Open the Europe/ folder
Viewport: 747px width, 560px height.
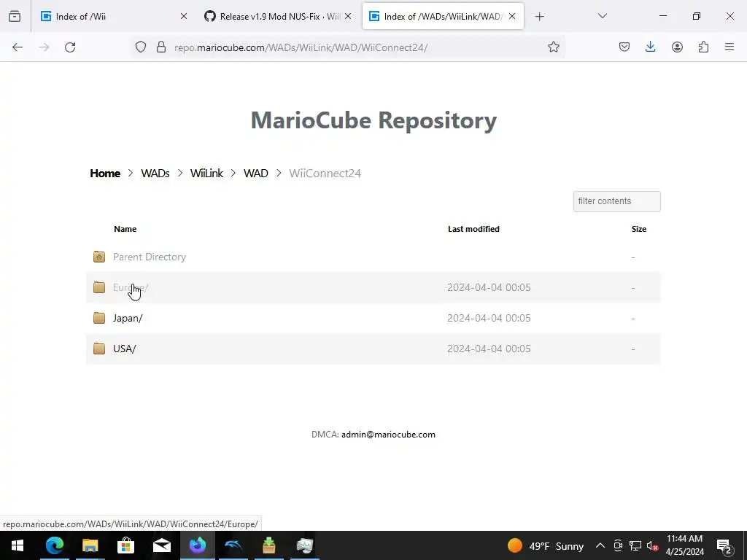131,287
